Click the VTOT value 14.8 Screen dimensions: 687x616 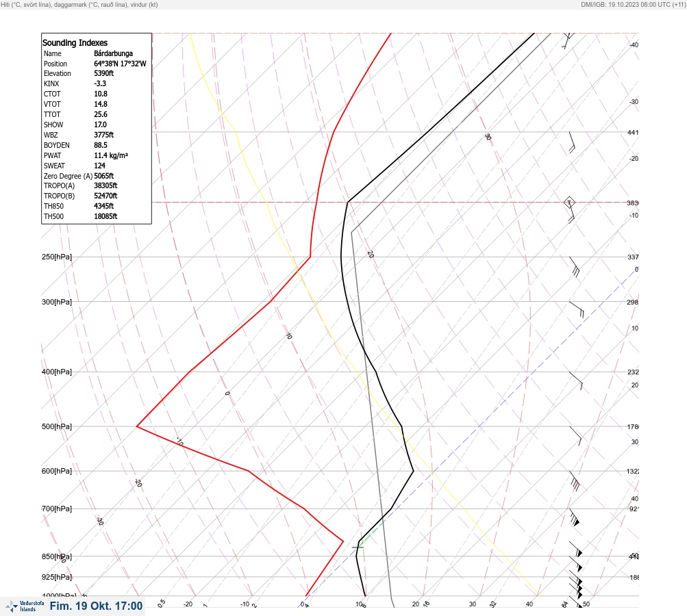100,104
